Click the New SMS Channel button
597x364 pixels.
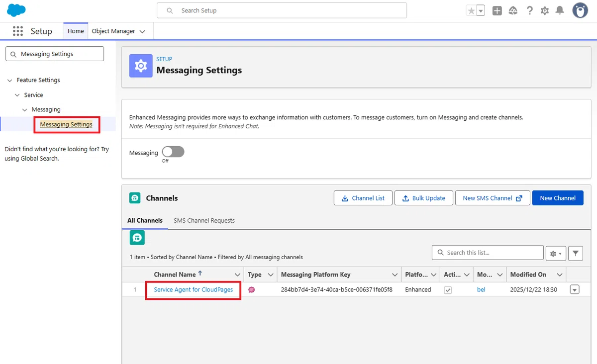click(x=493, y=198)
